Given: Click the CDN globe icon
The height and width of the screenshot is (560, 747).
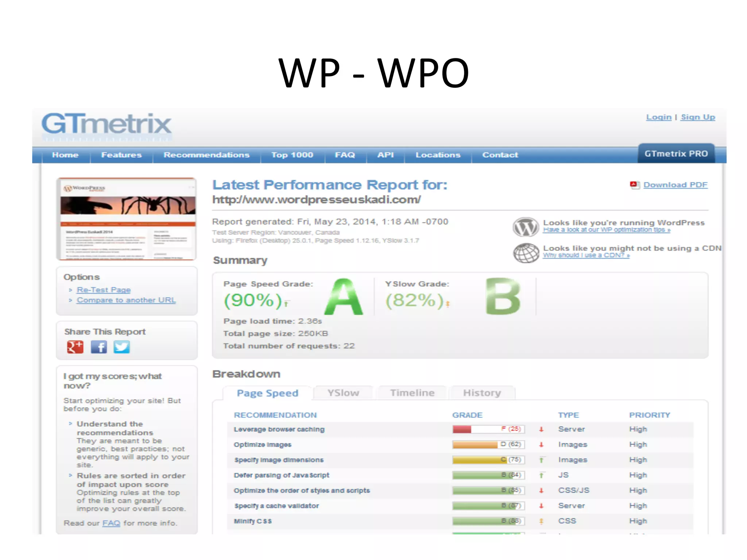Looking at the screenshot, I should click(x=526, y=253).
